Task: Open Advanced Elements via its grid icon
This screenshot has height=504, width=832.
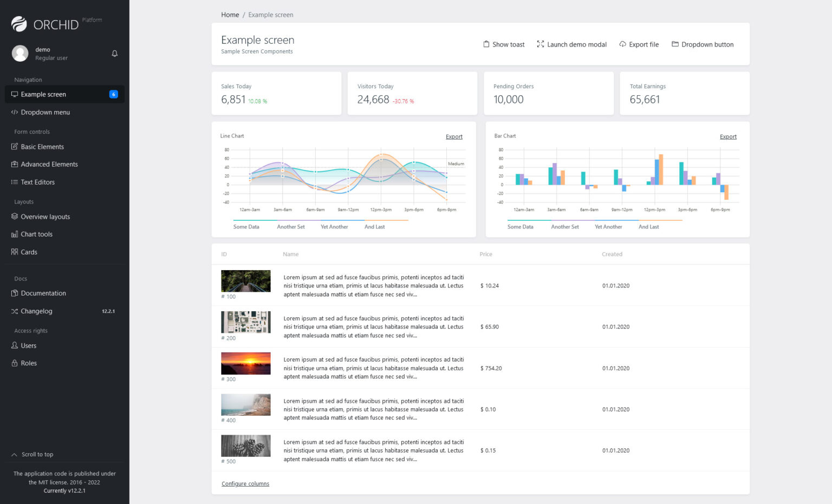Action: point(15,164)
